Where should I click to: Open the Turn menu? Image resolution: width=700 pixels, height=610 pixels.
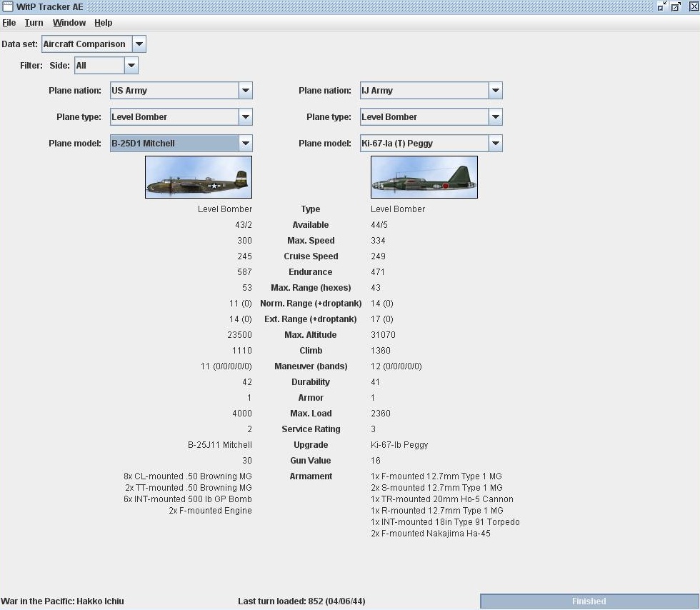(34, 23)
